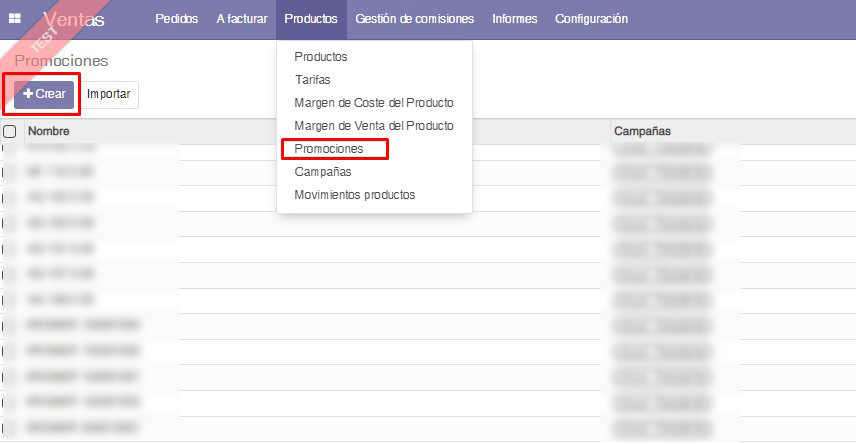Sort by the Nombre column header
856x444 pixels.
click(x=49, y=131)
